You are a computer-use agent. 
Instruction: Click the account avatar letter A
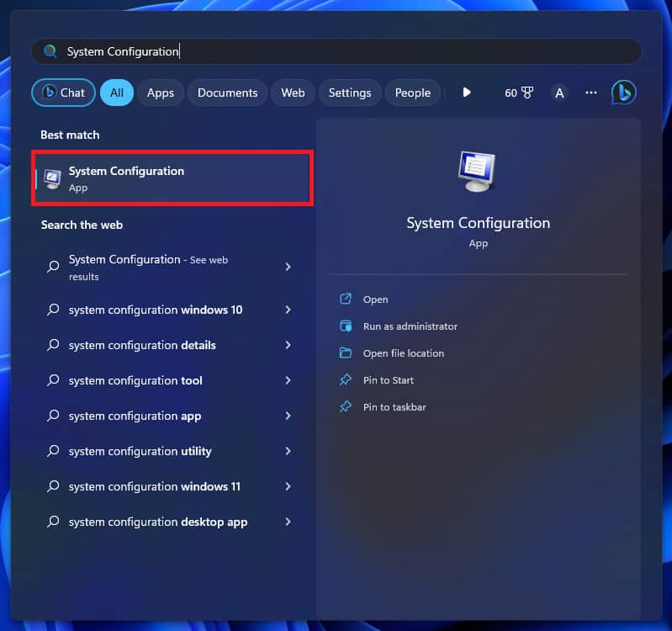[559, 93]
